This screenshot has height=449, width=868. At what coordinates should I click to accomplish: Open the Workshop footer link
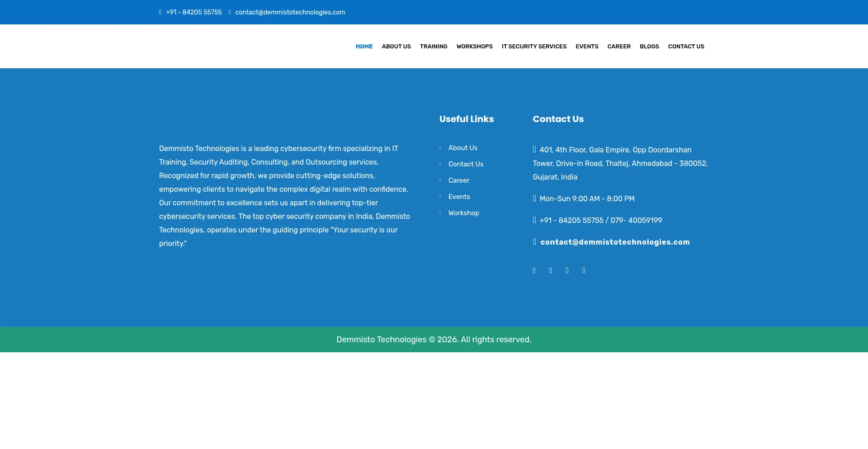coord(463,213)
